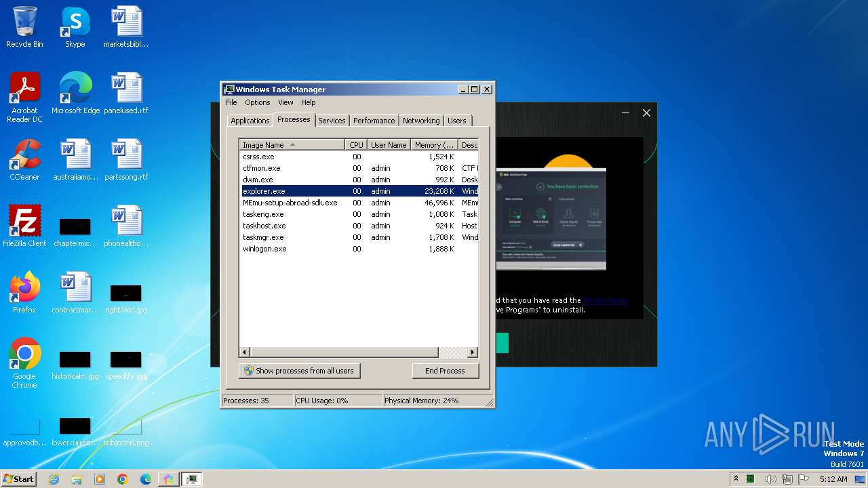
Task: Click the clock showing 5:12 AM
Action: coord(833,479)
